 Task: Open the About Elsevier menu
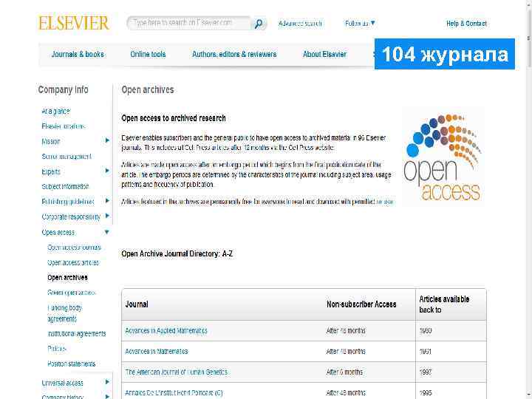pyautogui.click(x=324, y=54)
